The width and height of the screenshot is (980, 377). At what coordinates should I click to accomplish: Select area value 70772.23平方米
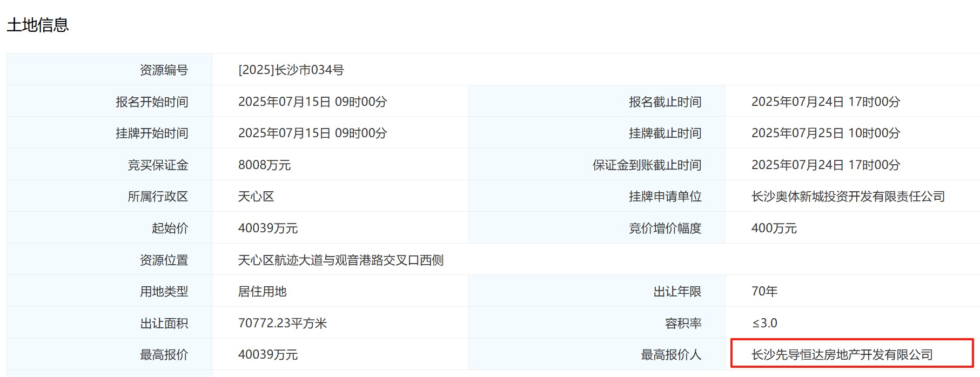coord(283,323)
